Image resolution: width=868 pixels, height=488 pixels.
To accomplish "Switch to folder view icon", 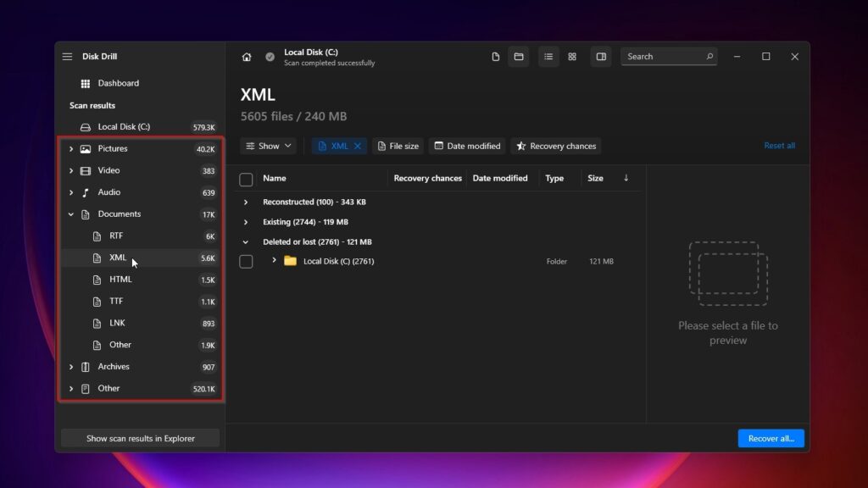I will 519,57.
